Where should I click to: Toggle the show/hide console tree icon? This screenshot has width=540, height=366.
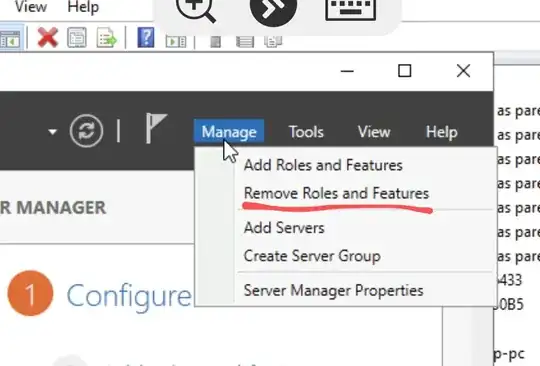pyautogui.click(x=10, y=39)
